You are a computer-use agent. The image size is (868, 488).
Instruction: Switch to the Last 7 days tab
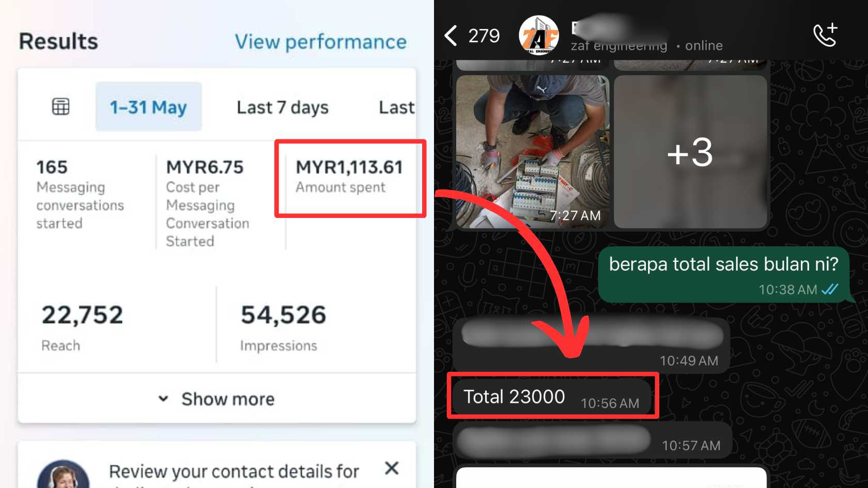click(x=283, y=107)
